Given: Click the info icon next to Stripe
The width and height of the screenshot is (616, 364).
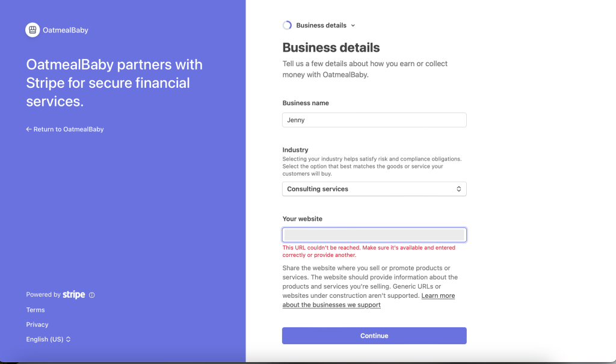Looking at the screenshot, I should point(92,295).
